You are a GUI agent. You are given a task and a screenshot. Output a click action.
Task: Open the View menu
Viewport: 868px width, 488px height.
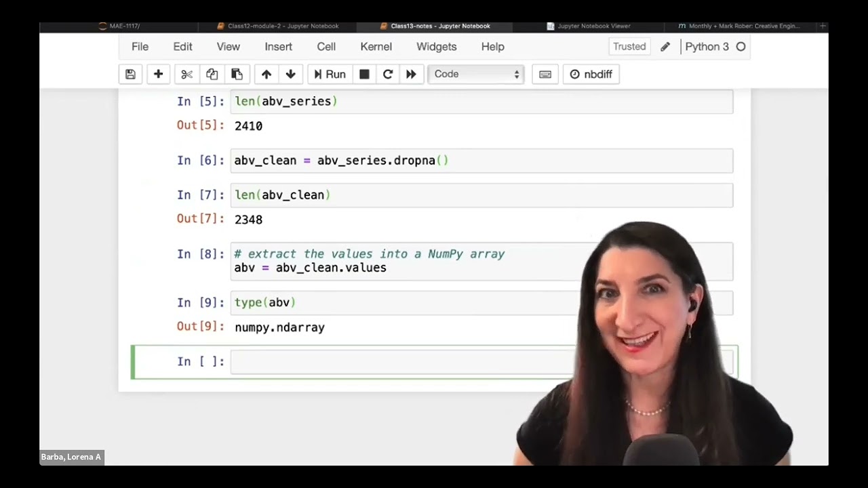pos(228,47)
